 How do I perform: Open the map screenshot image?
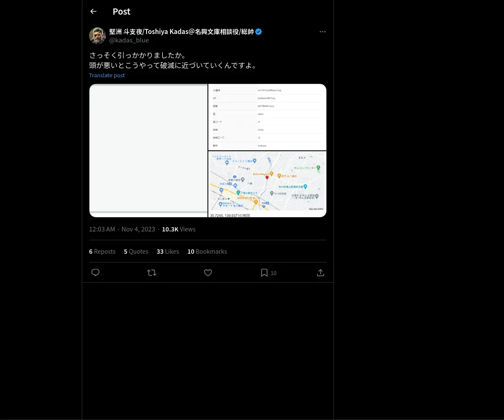coord(267,184)
